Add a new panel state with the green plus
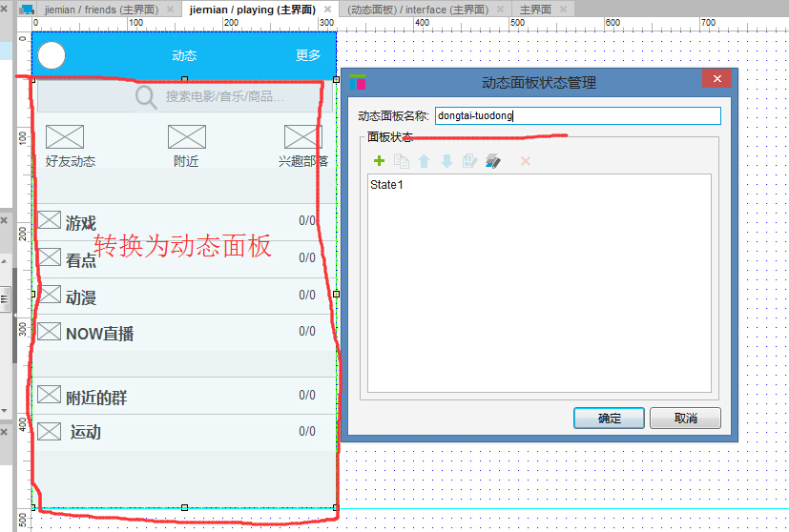The image size is (789, 532). coord(379,161)
